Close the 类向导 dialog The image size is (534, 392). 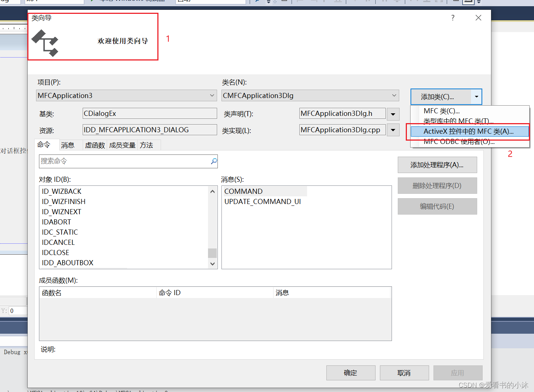[x=478, y=18]
